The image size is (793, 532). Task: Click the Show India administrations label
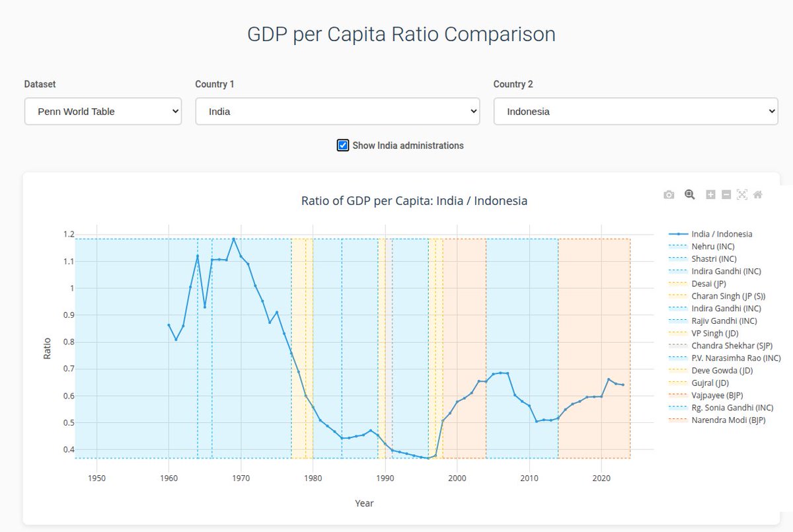click(x=408, y=145)
